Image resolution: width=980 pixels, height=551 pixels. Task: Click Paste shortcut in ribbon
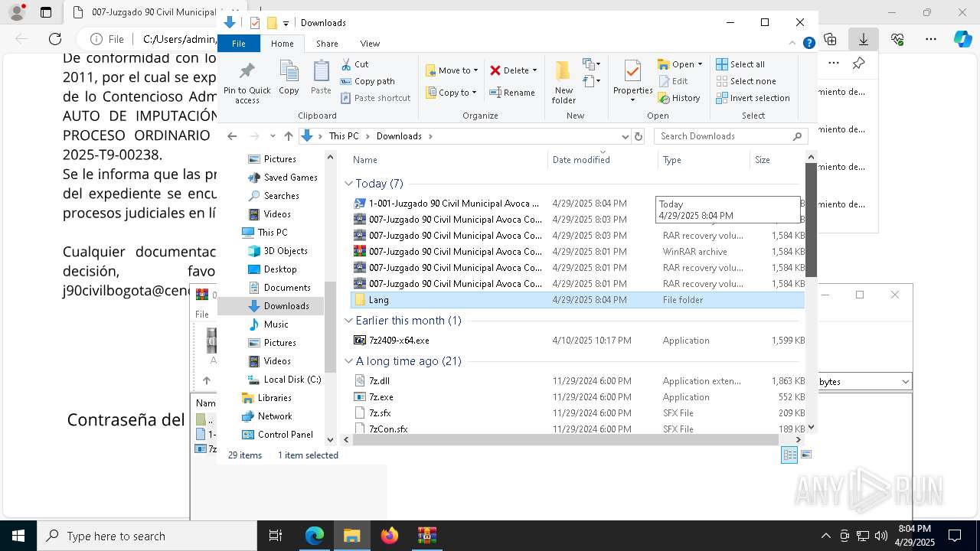point(375,98)
